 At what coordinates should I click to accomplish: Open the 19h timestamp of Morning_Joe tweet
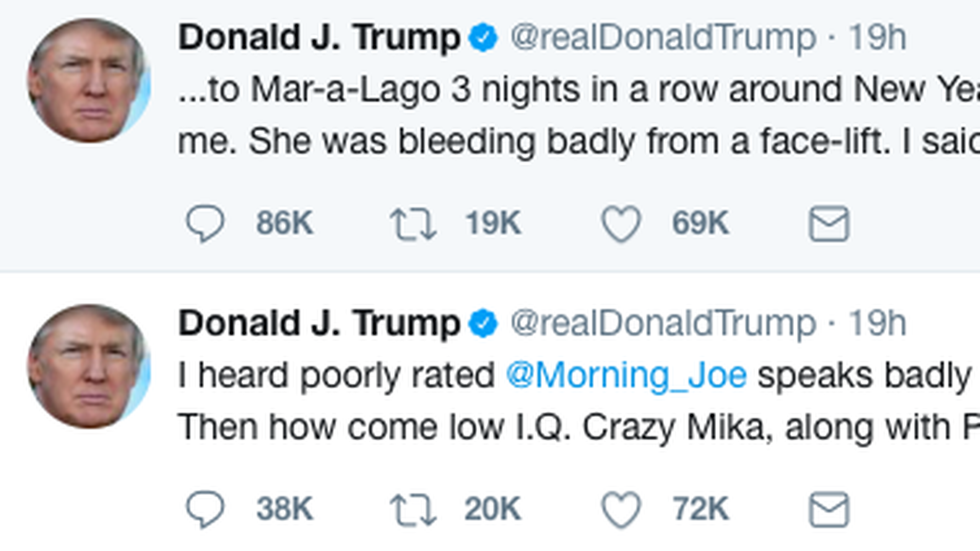877,323
